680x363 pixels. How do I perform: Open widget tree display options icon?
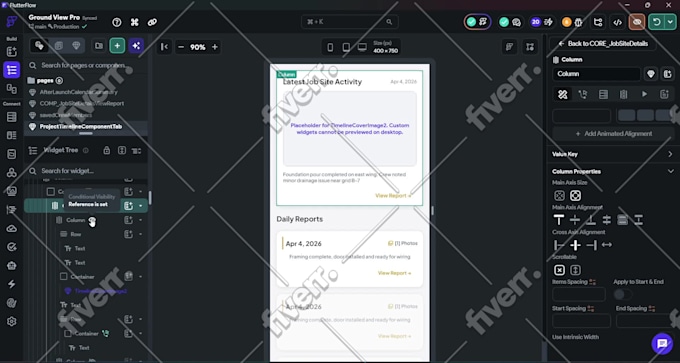136,150
